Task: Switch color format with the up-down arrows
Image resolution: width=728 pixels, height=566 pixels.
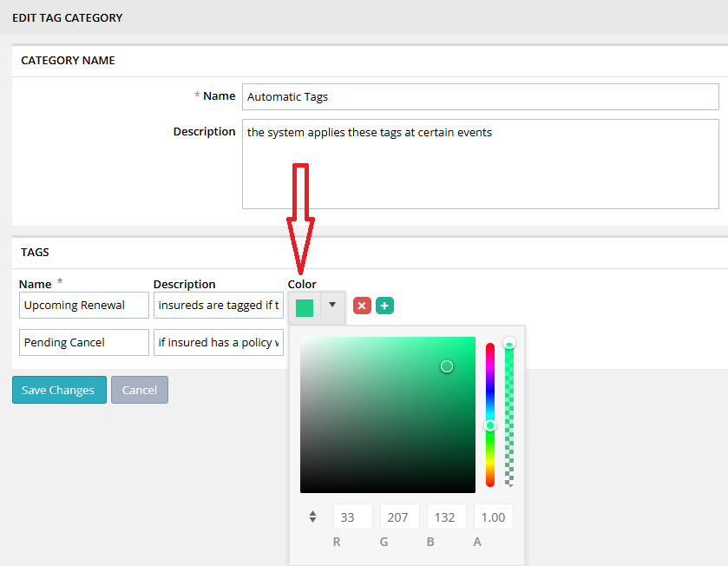Action: [x=313, y=517]
